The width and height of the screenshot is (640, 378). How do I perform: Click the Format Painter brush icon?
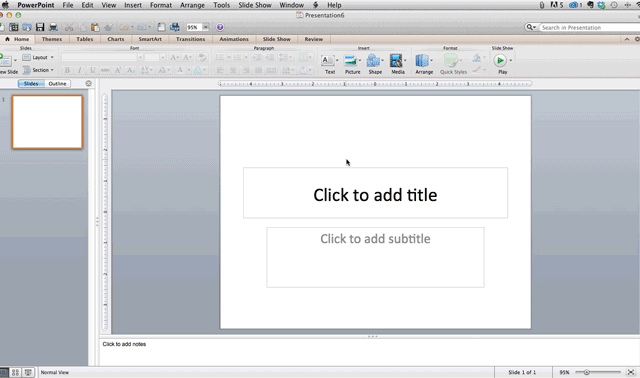(x=109, y=27)
